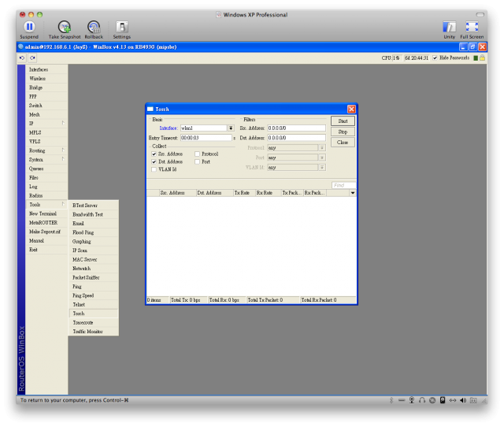Enter Full Screen mode
The width and height of the screenshot is (504, 427).
pyautogui.click(x=472, y=27)
